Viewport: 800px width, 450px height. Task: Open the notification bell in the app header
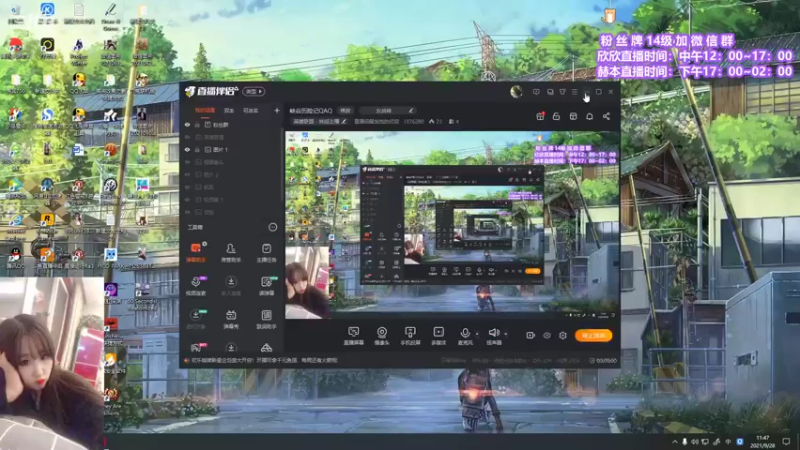pos(589,116)
